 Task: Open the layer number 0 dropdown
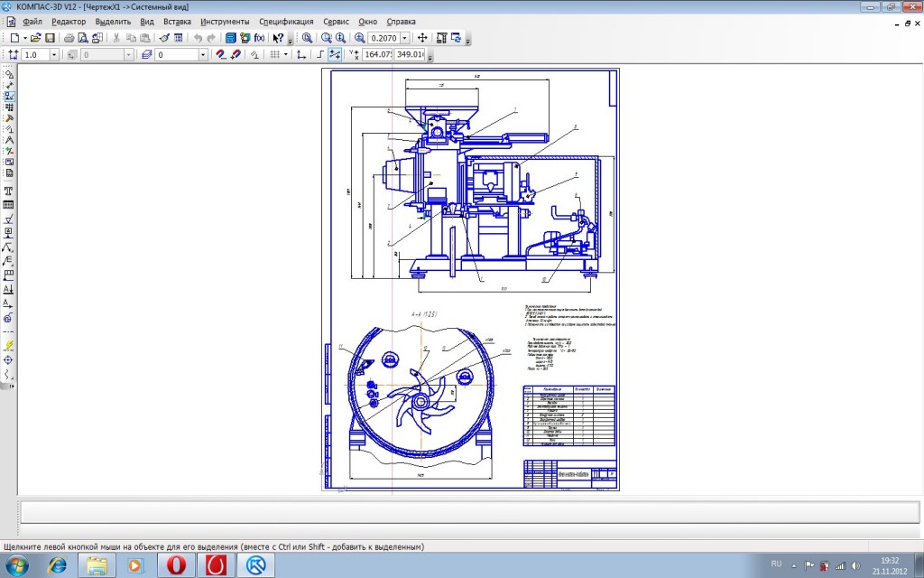[203, 54]
